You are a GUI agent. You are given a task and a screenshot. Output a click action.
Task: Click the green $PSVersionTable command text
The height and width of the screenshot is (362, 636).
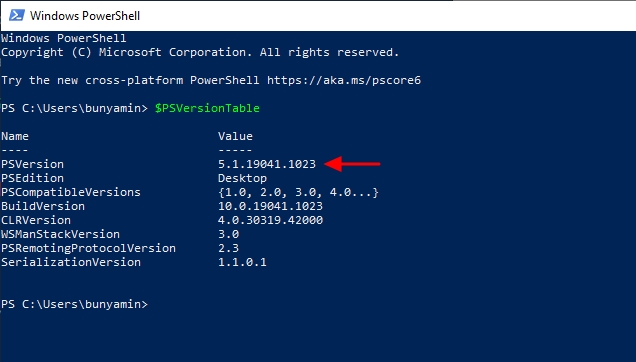[207, 108]
